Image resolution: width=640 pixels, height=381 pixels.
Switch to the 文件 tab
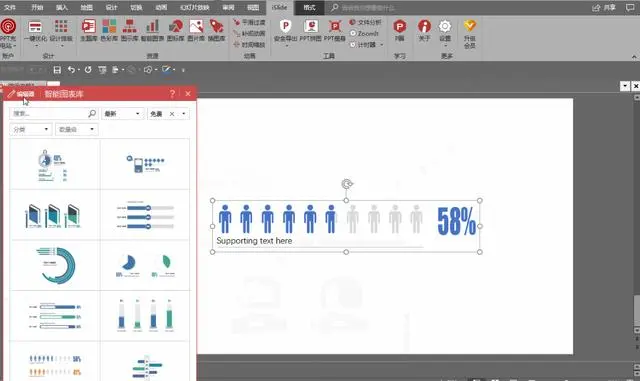click(10, 7)
